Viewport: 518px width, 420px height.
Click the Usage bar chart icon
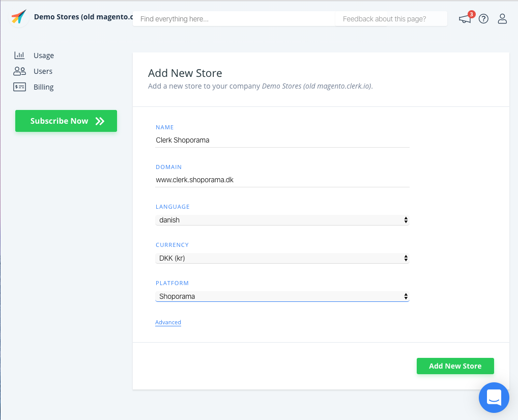pos(19,55)
